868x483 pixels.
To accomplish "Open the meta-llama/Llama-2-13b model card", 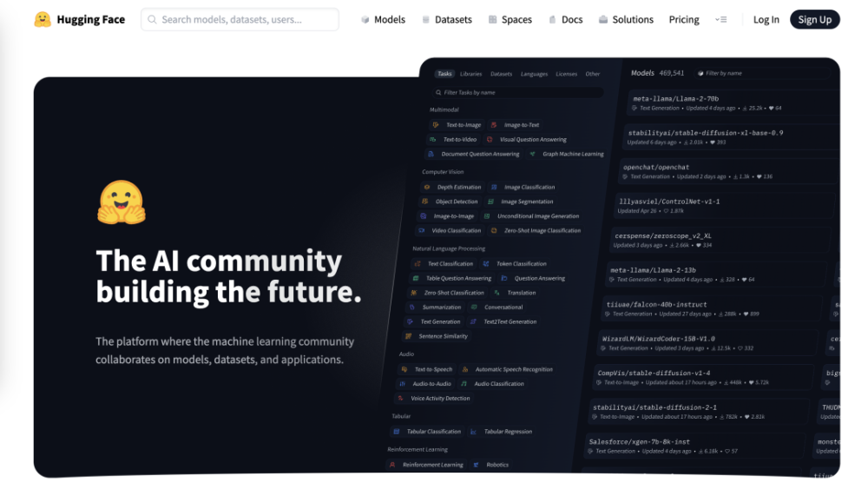I will [716, 275].
